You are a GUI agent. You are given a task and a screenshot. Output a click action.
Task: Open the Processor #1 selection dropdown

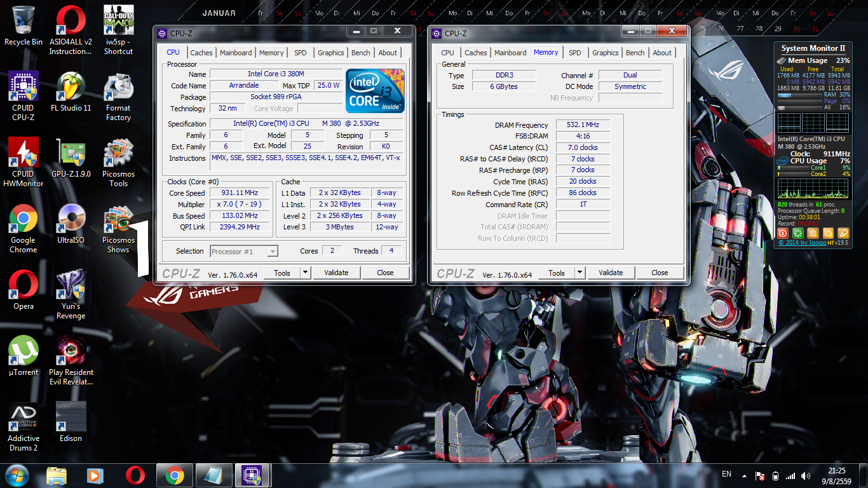click(x=244, y=252)
